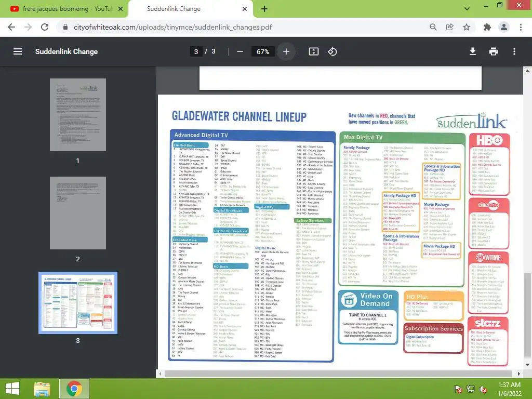Click the address bar URL
Image resolution: width=532 pixels, height=399 pixels.
pos(172,27)
